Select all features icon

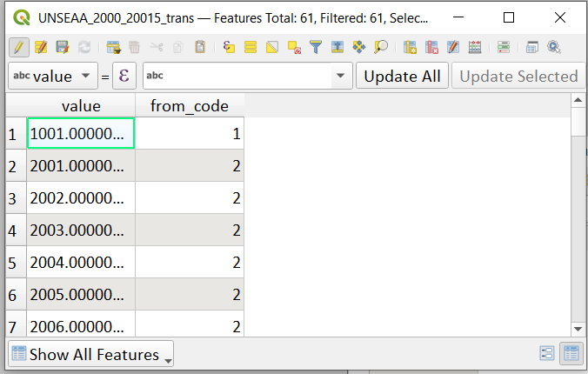tap(251, 47)
